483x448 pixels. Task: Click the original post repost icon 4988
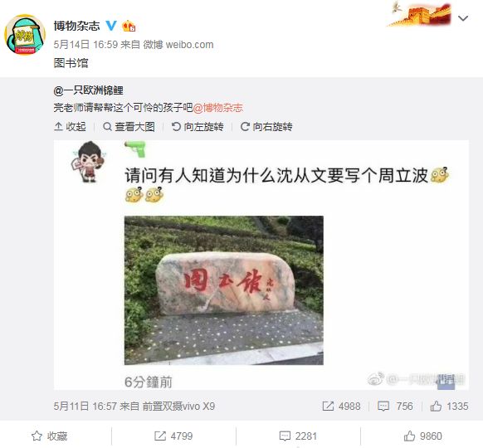coord(341,407)
